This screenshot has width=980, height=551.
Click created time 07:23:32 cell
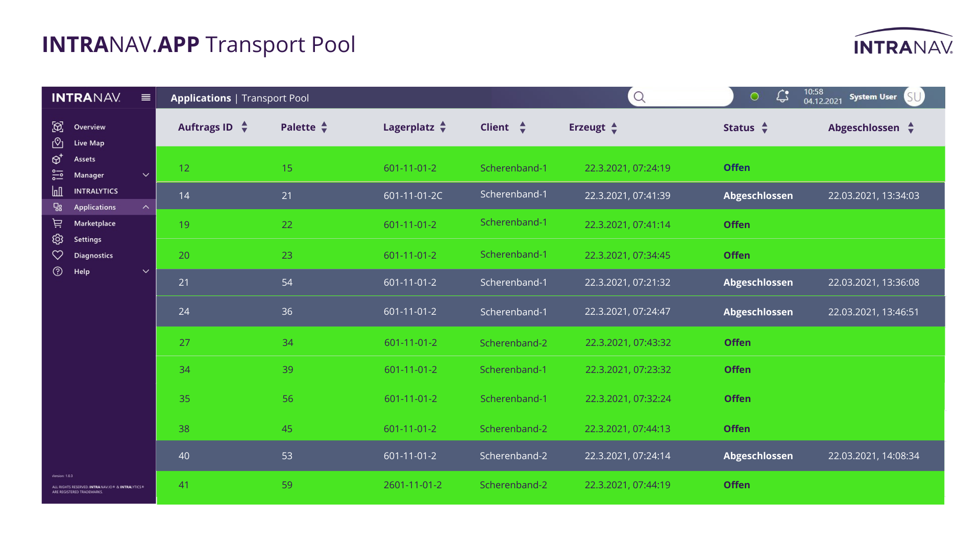628,369
